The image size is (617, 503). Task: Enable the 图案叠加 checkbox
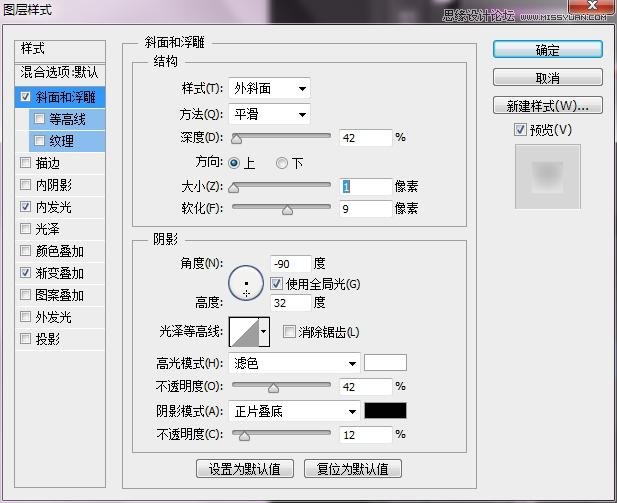point(25,295)
